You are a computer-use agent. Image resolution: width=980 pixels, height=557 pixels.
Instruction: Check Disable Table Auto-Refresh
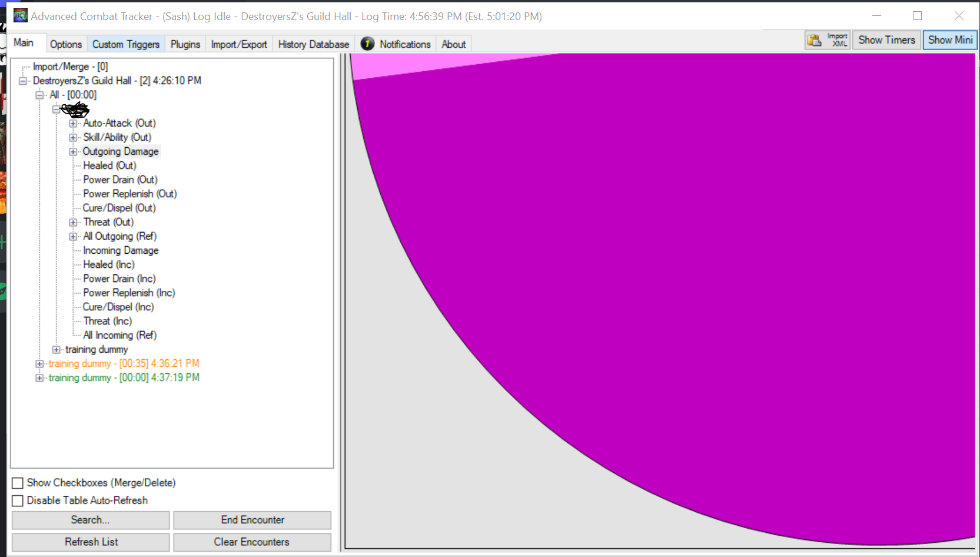click(17, 500)
